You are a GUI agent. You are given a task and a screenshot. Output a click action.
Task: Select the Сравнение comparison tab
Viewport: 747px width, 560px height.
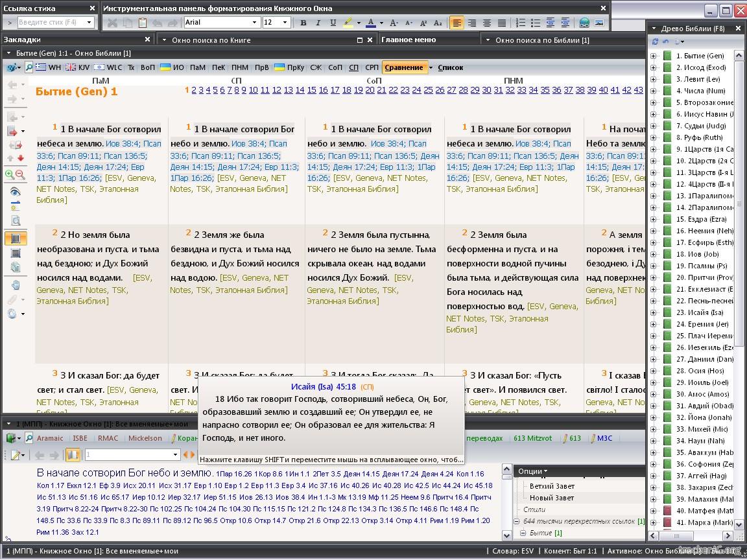(403, 67)
